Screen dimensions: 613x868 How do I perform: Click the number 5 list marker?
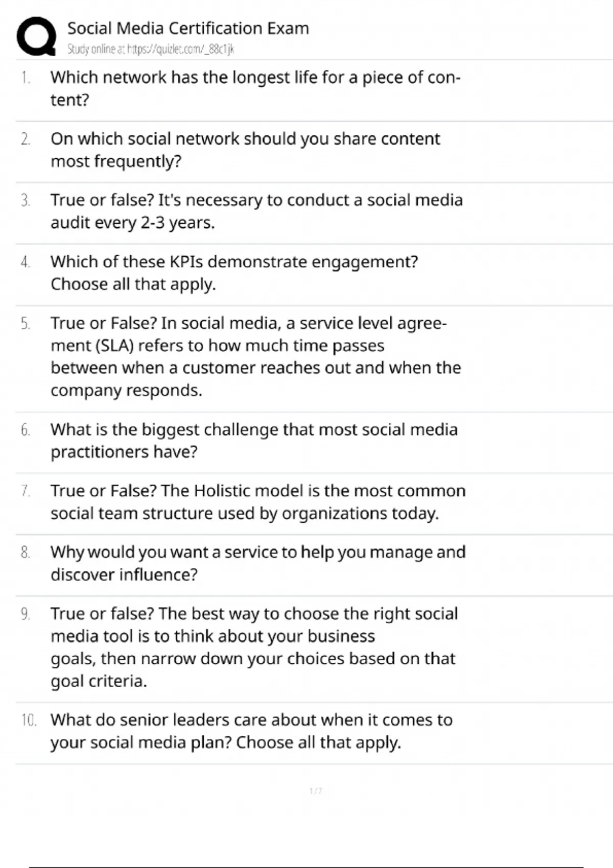coord(26,324)
